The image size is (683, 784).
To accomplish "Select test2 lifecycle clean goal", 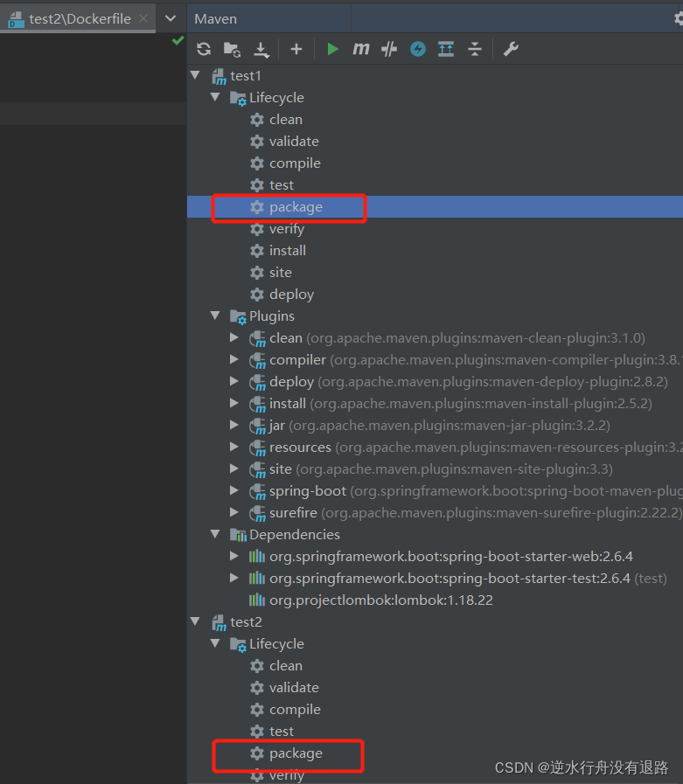I will [x=286, y=665].
